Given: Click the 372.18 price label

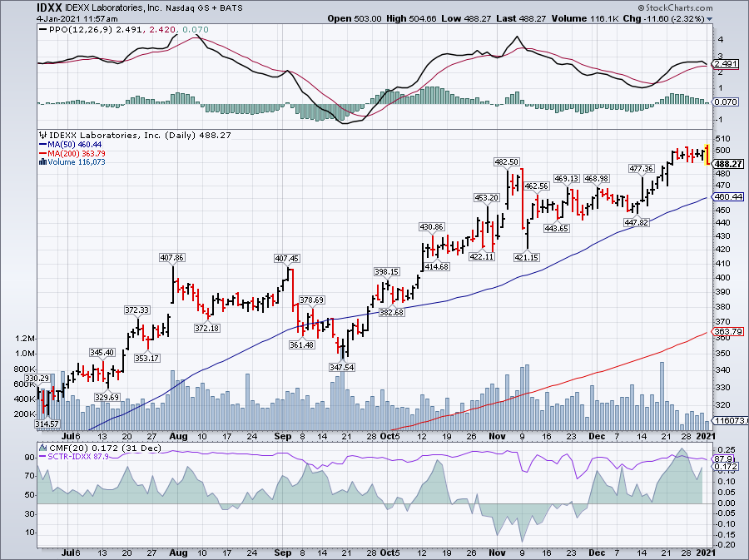Looking at the screenshot, I should pos(207,329).
